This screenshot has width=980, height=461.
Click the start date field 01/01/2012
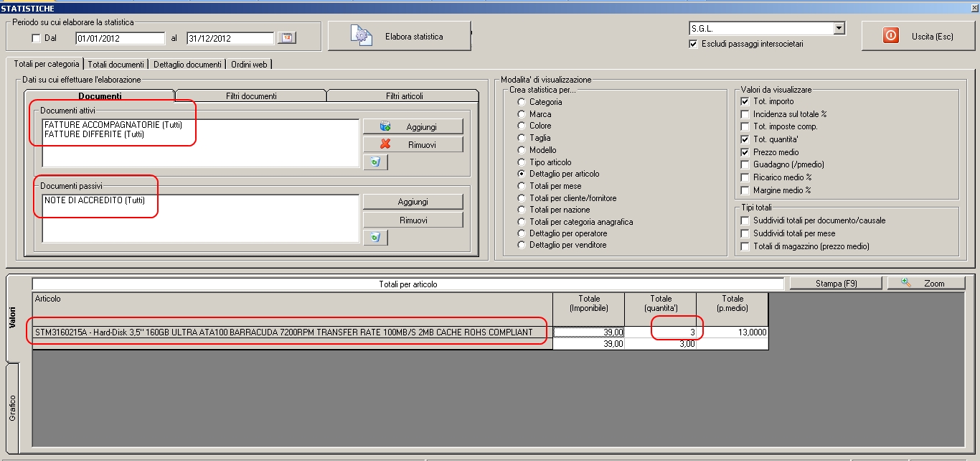point(121,38)
